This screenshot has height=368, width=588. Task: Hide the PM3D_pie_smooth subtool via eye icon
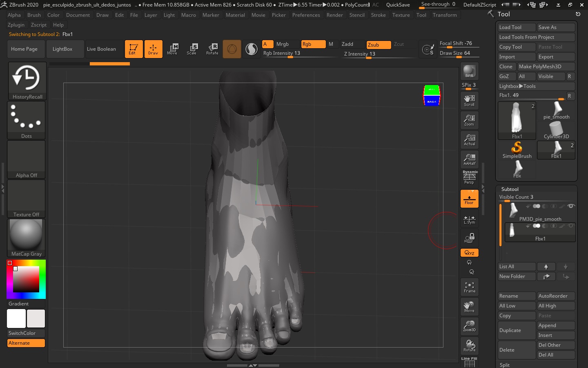[571, 206]
